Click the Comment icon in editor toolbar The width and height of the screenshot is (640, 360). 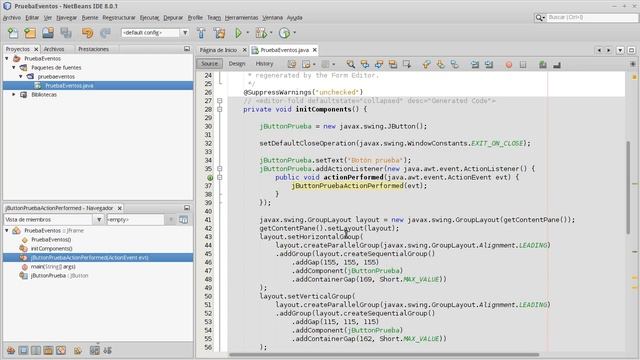542,64
